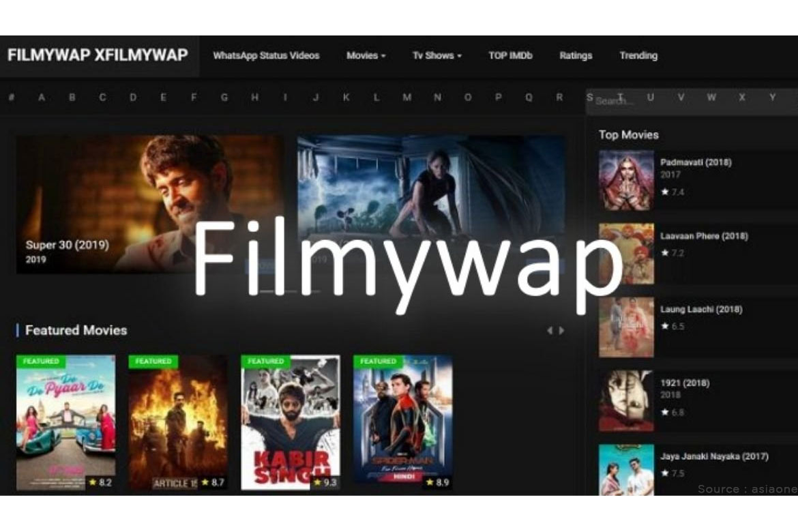Filter titles by letter J
This screenshot has height=532, width=798.
316,98
